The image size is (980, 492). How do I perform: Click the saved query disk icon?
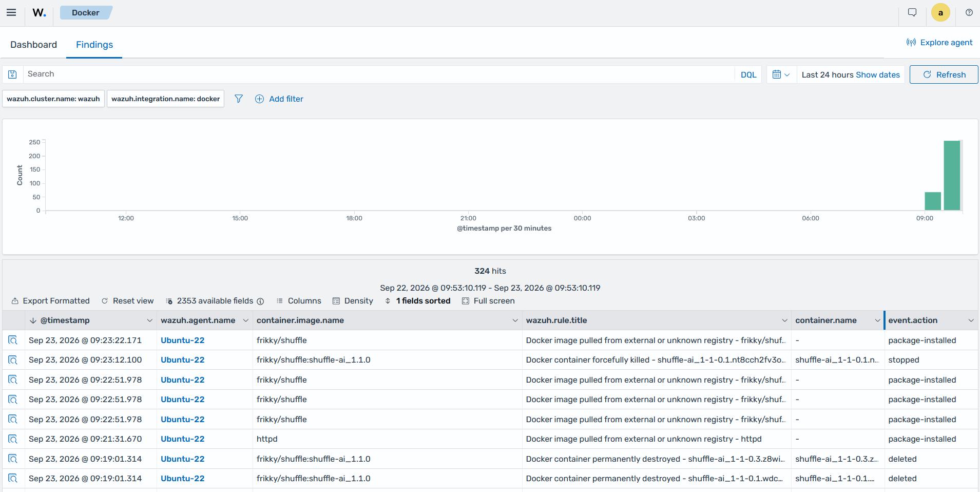click(x=13, y=74)
